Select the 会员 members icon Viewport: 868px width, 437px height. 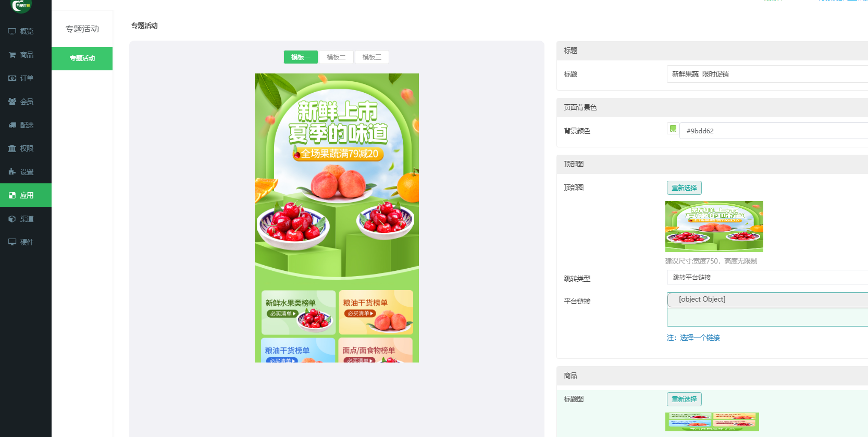[12, 102]
